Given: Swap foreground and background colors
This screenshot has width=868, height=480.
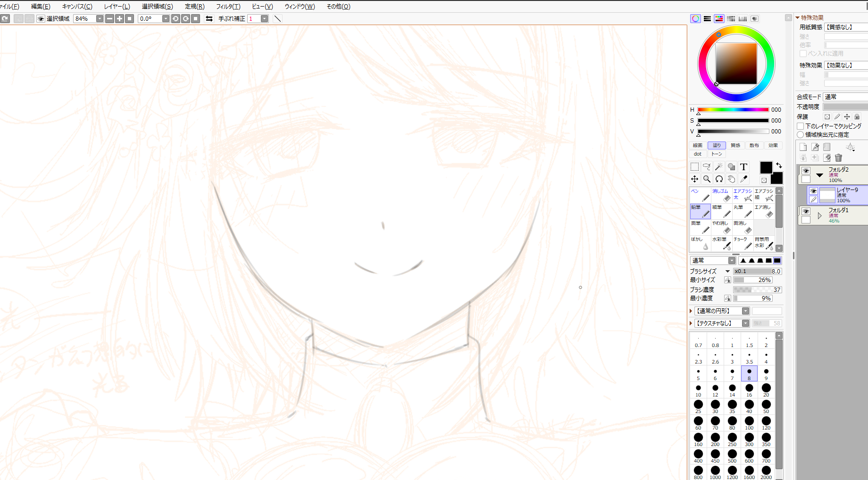Looking at the screenshot, I should pos(779,166).
